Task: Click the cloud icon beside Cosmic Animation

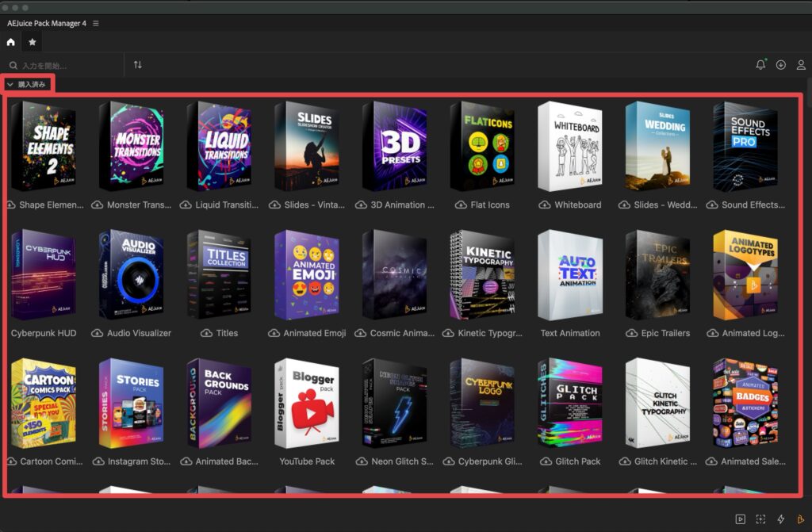Action: tap(361, 333)
